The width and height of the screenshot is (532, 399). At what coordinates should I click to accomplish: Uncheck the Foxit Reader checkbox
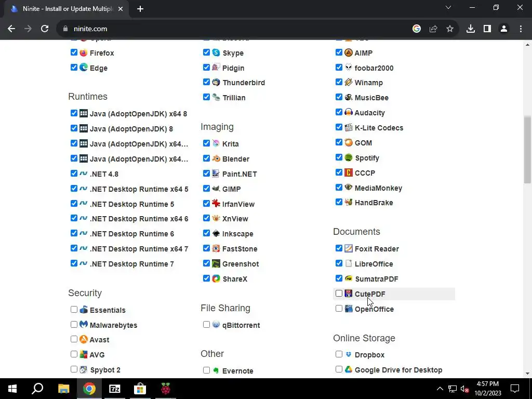click(x=339, y=248)
